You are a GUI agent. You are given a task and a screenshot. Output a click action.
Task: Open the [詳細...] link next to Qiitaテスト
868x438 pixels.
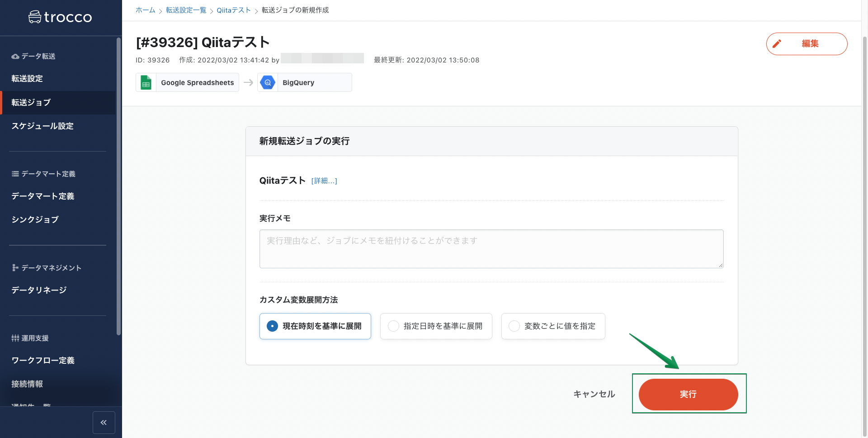[x=324, y=181]
